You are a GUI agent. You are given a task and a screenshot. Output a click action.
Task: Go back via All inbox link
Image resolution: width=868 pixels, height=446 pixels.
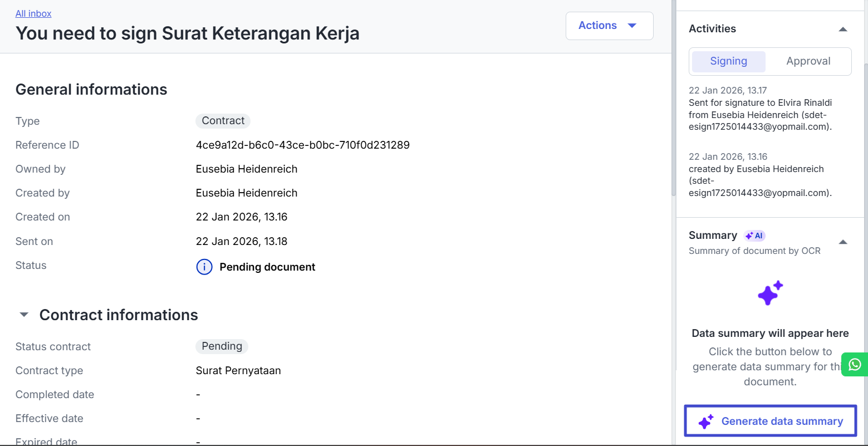coord(33,13)
